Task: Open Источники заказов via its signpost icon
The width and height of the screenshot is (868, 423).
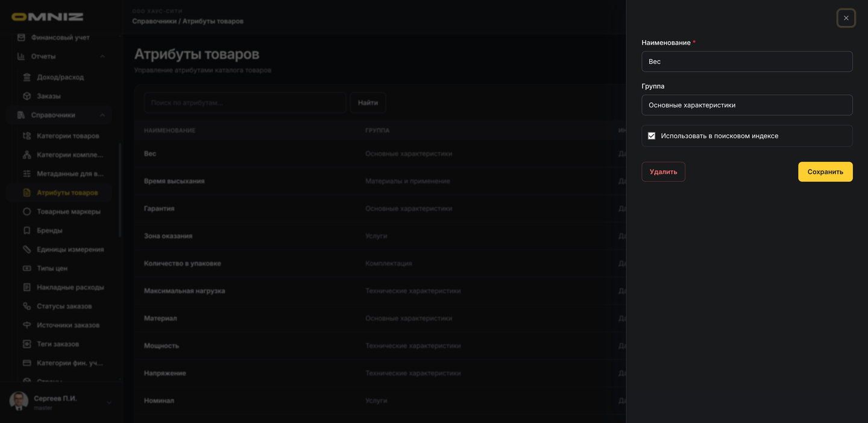Action: pyautogui.click(x=27, y=325)
